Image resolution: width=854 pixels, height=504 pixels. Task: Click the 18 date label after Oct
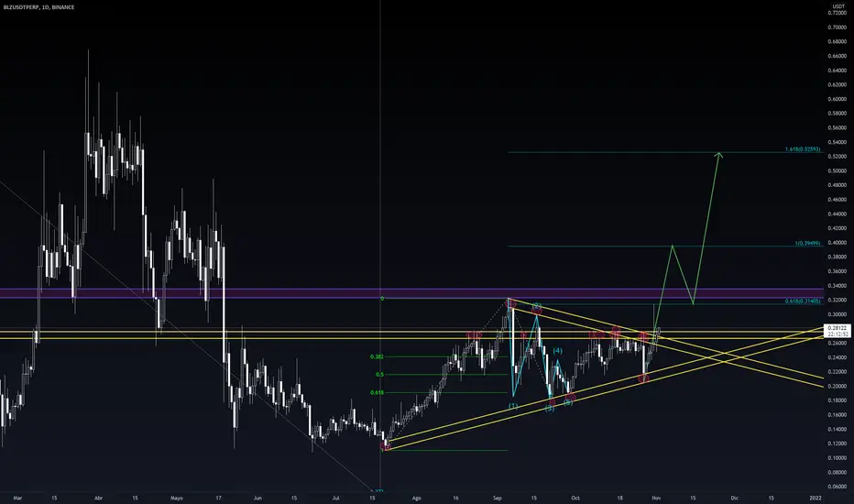coord(619,498)
